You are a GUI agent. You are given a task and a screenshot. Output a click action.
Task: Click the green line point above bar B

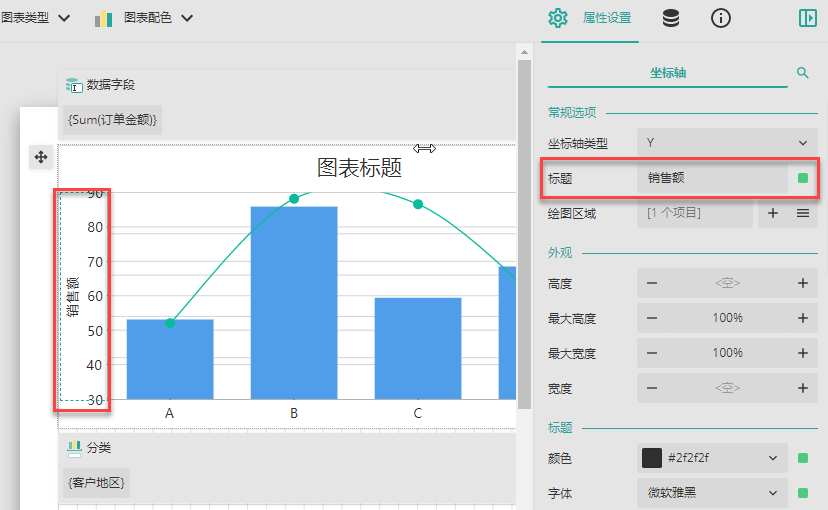[x=294, y=199]
